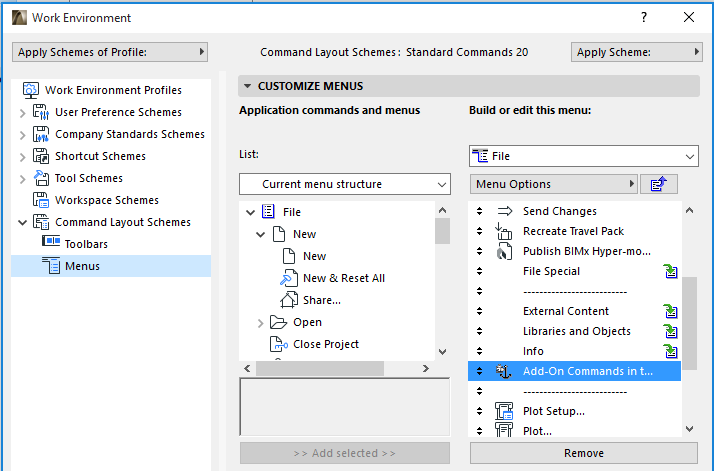714x471 pixels.
Task: Open the Apply Schemes of Profile button
Action: tap(110, 52)
